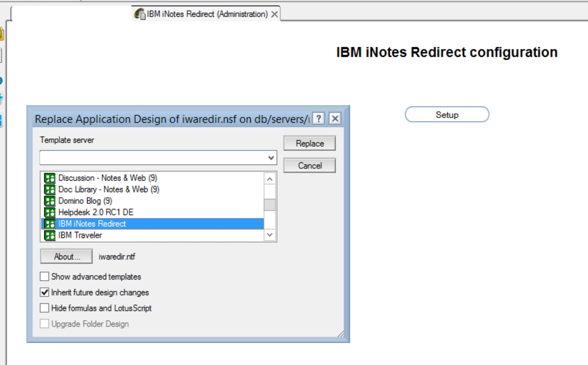Click the database icon on the iNotes Redirect tab
Viewport: 588px width, 365px height.
pyautogui.click(x=140, y=14)
